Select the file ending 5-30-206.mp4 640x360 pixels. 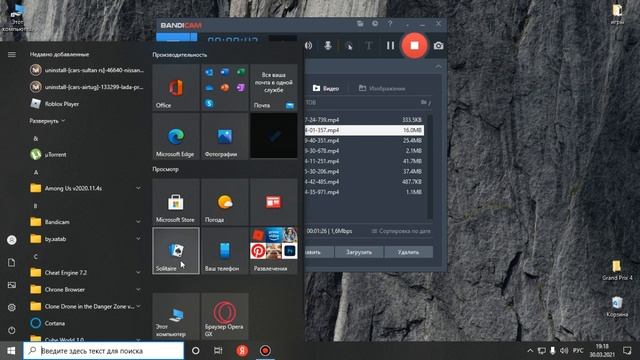(364, 171)
